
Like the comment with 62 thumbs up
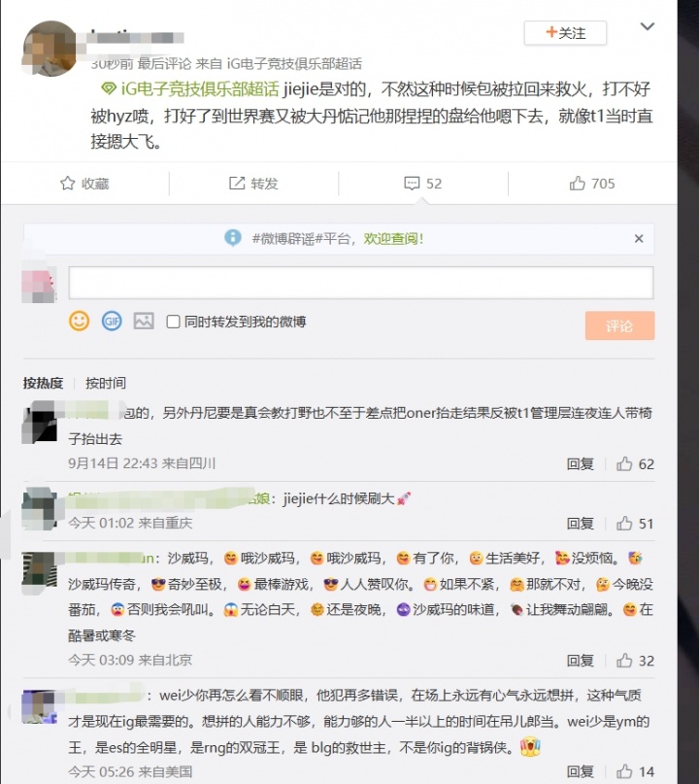[624, 464]
